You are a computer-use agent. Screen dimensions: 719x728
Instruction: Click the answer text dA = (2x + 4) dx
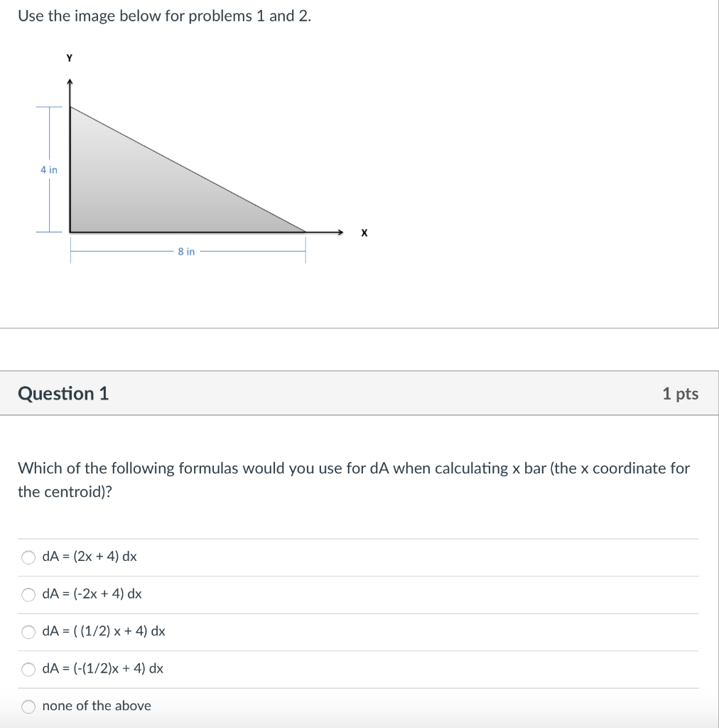click(x=89, y=557)
